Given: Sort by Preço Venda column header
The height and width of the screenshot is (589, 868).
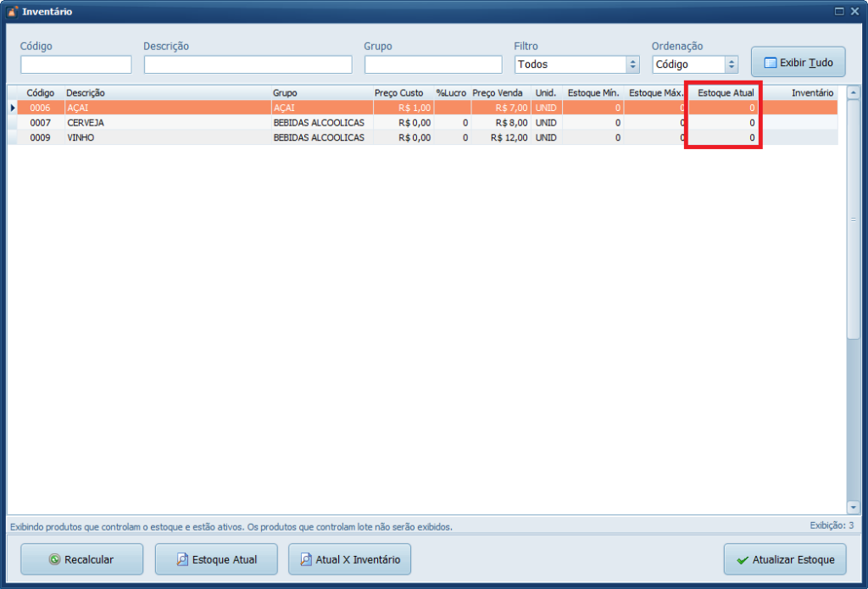Looking at the screenshot, I should pyautogui.click(x=498, y=92).
